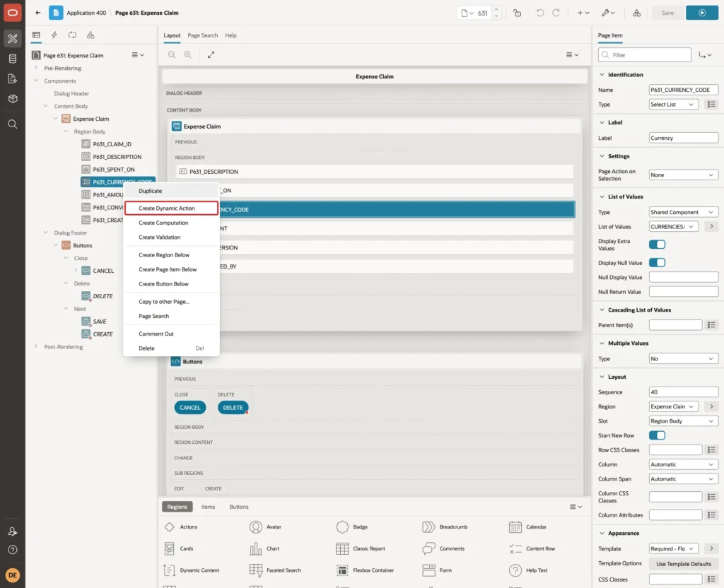Choose Comment Out from context menu
Image resolution: width=724 pixels, height=588 pixels.
coord(171,334)
